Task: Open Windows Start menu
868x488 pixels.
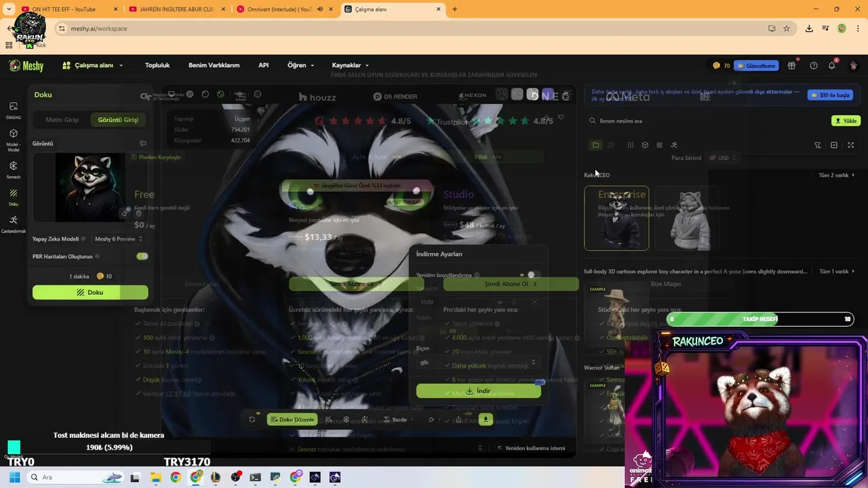Action: click(x=14, y=478)
